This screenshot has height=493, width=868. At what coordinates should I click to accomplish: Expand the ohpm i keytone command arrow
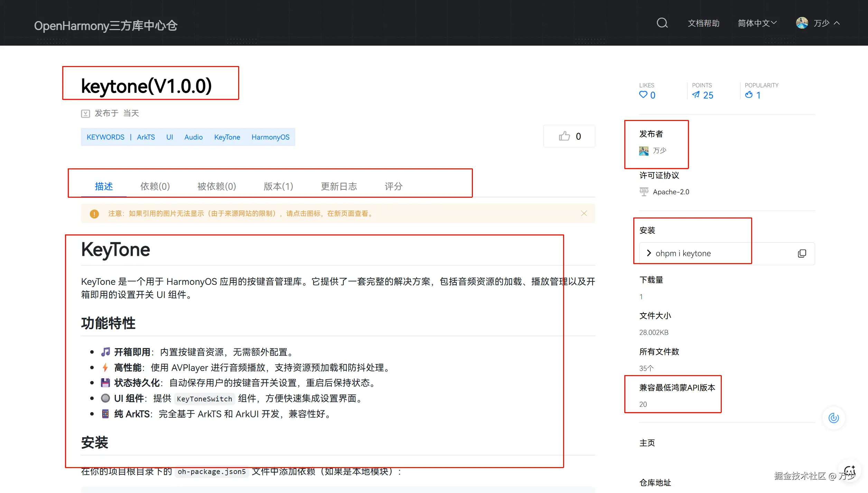649,253
